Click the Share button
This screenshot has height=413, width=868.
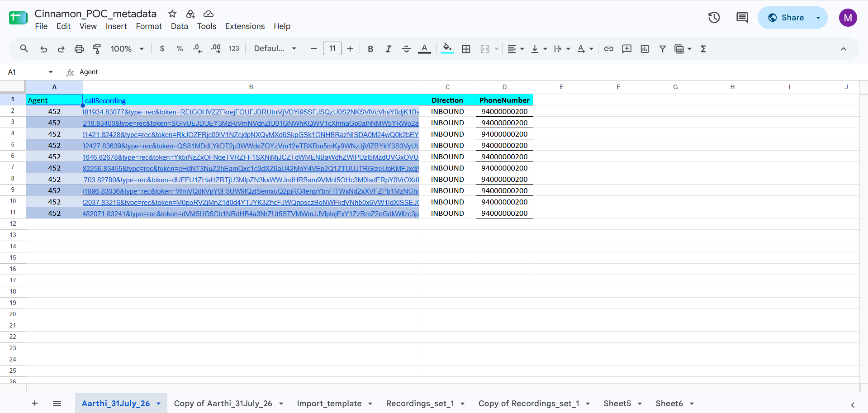(x=783, y=18)
